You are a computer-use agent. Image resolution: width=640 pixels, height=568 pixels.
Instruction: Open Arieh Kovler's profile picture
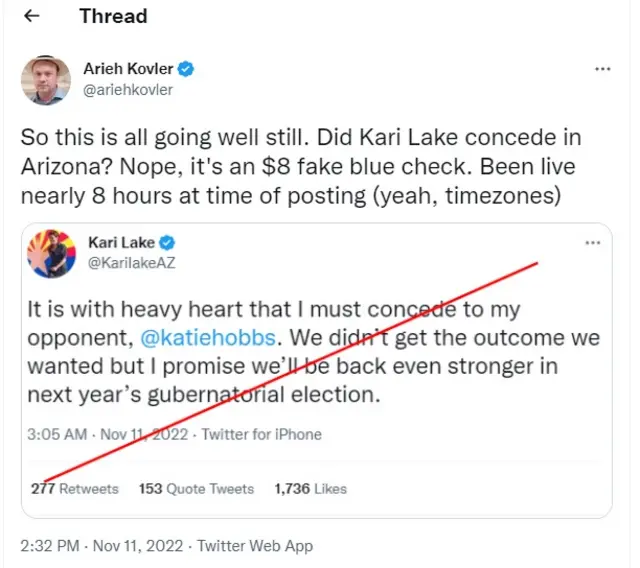pyautogui.click(x=46, y=80)
